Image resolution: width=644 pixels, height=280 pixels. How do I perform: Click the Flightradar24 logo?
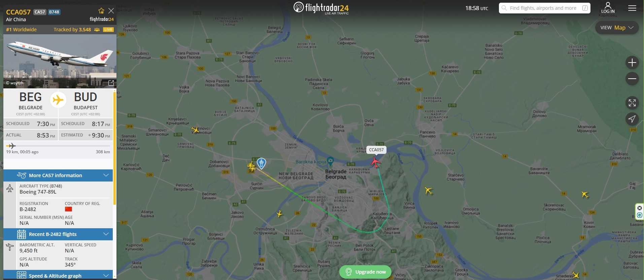tap(321, 8)
